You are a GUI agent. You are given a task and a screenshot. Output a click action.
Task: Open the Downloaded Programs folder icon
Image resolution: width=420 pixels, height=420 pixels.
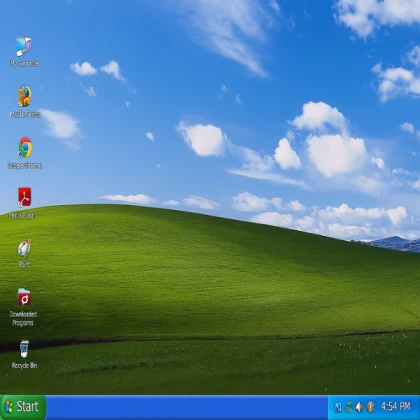click(24, 297)
